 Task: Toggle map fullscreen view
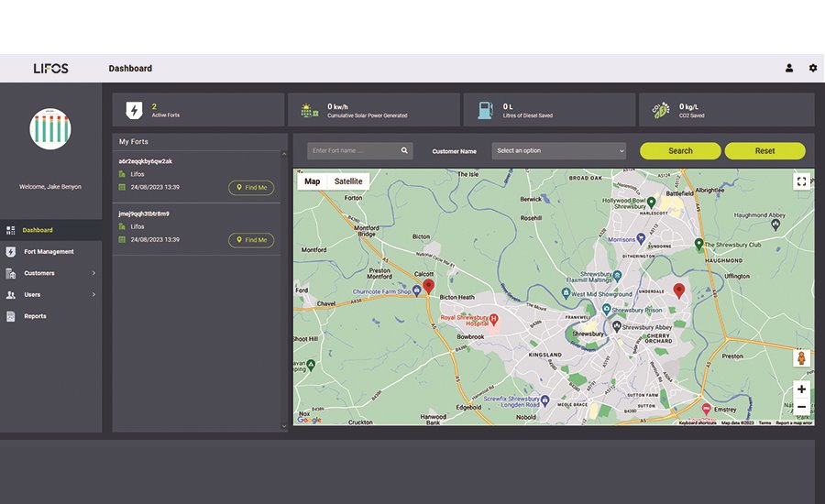tap(801, 181)
